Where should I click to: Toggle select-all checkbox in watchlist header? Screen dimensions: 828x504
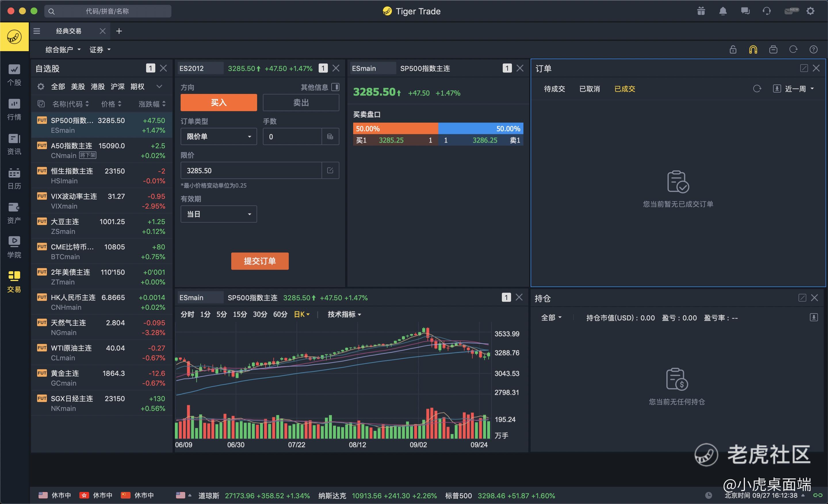point(41,104)
